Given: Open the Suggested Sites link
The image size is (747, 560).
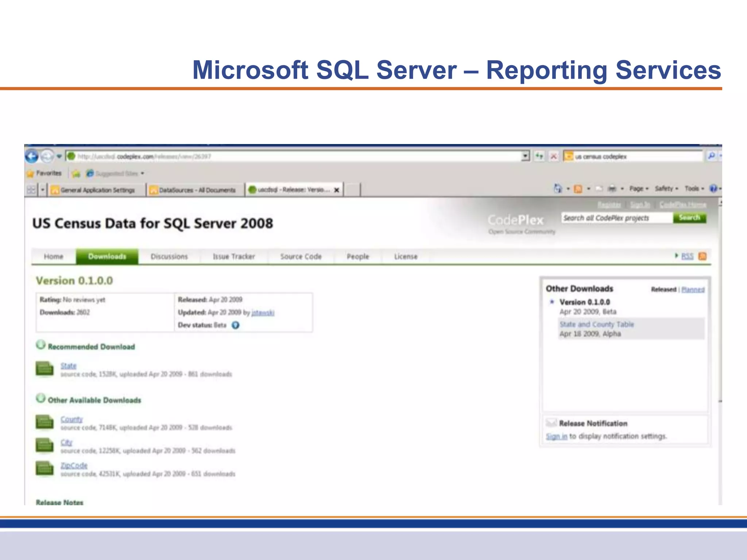Looking at the screenshot, I should tap(116, 174).
